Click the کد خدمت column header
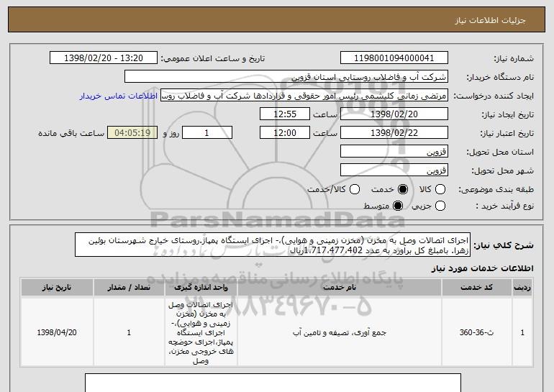Viewport: 554px width, 392px height. (x=476, y=288)
